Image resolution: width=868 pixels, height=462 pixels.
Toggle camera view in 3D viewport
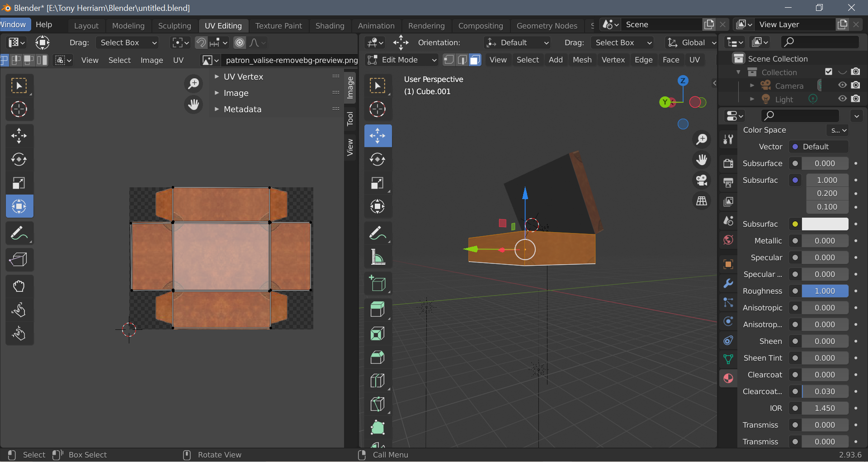point(702,180)
